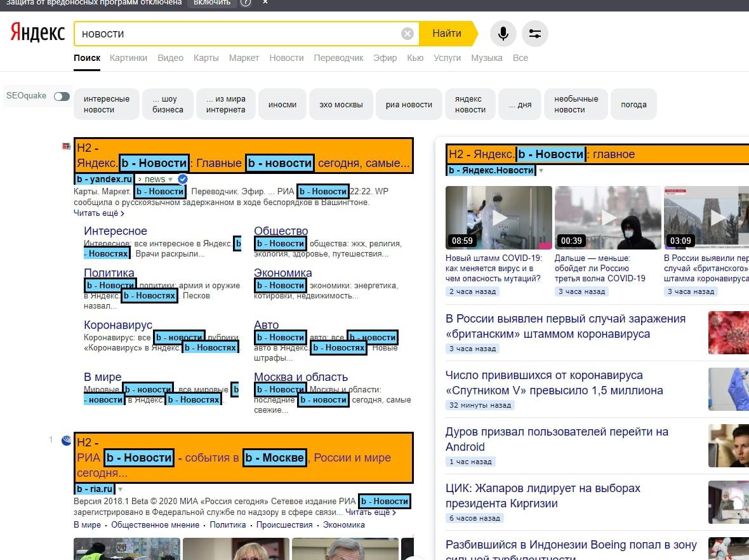
Task: Play the 03:09 British strain video
Action: (706, 218)
